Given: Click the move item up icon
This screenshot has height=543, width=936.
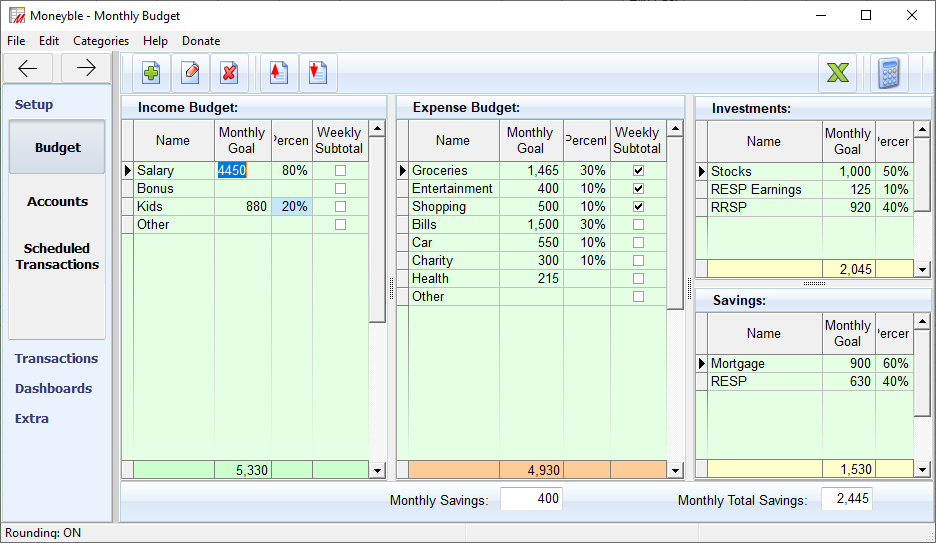Looking at the screenshot, I should point(279,73).
